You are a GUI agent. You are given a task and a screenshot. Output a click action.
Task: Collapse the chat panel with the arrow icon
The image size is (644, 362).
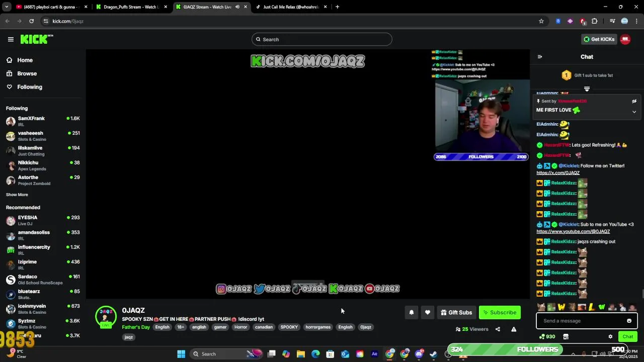[540, 57]
